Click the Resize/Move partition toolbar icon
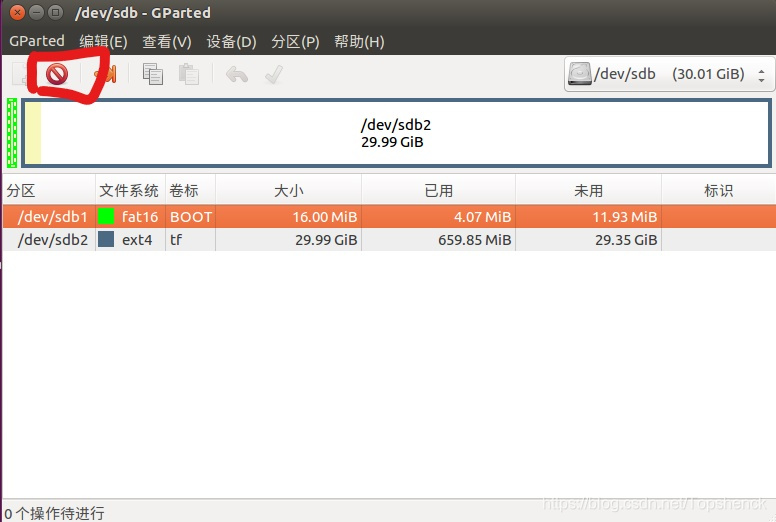This screenshot has height=522, width=776. pyautogui.click(x=107, y=75)
